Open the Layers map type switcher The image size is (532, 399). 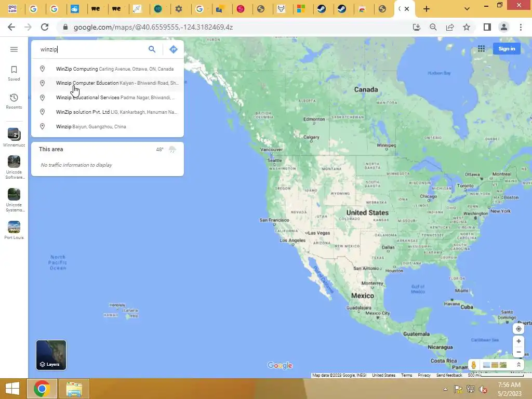(51, 355)
